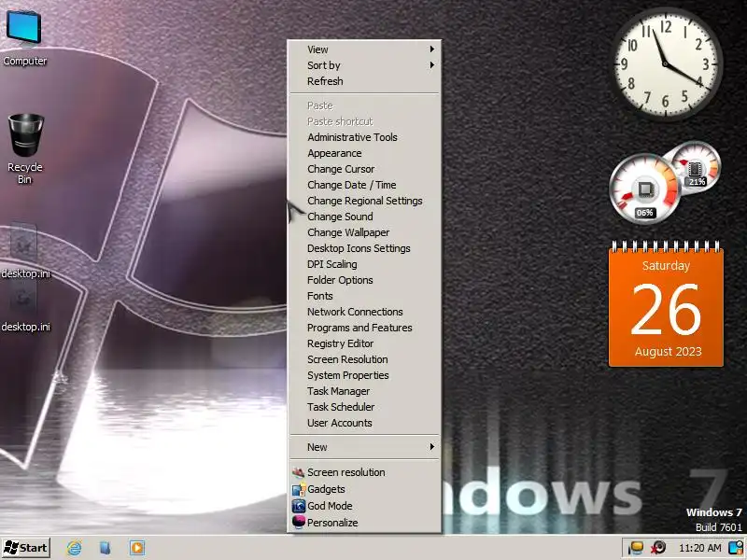Launch Registry Editor from the menu
Viewport: 747px width, 560px height.
[x=365, y=343]
